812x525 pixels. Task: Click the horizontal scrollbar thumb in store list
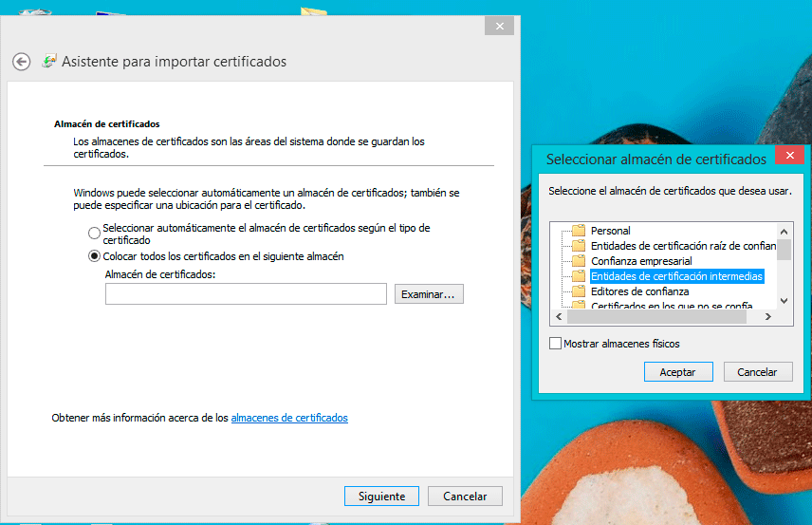coord(656,317)
